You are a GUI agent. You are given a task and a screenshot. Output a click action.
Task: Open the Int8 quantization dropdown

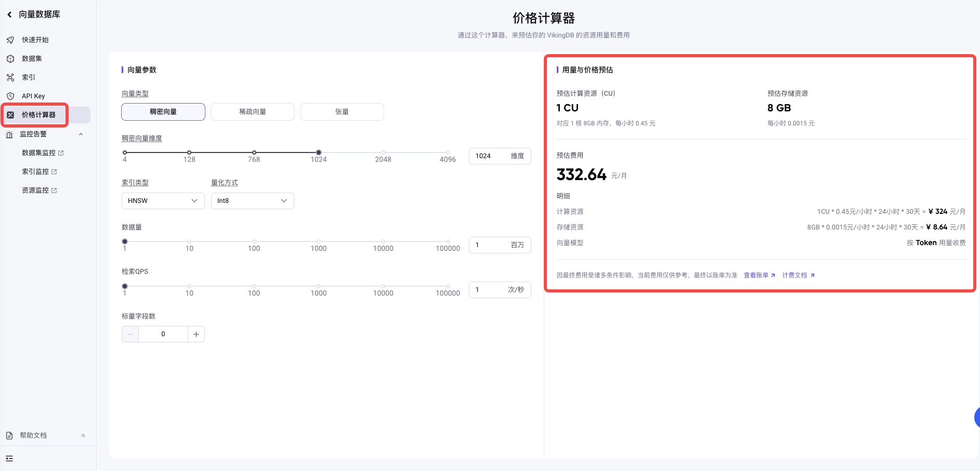coord(253,201)
